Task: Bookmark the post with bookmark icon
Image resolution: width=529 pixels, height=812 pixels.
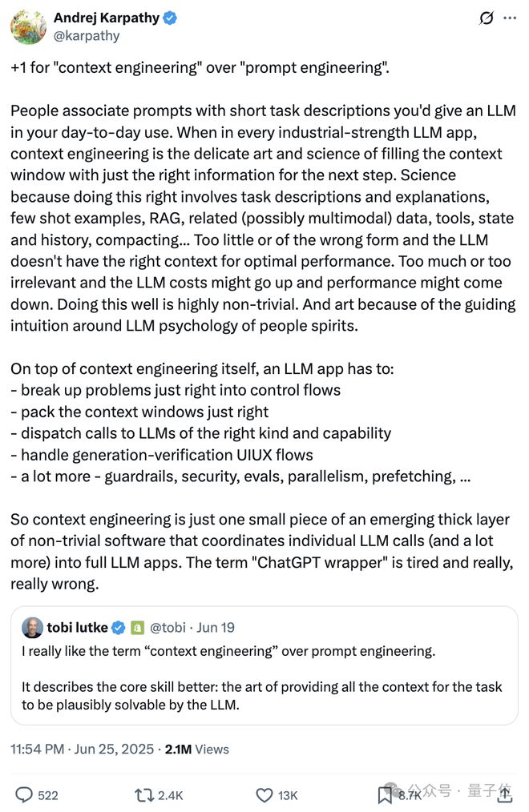Action: [385, 795]
